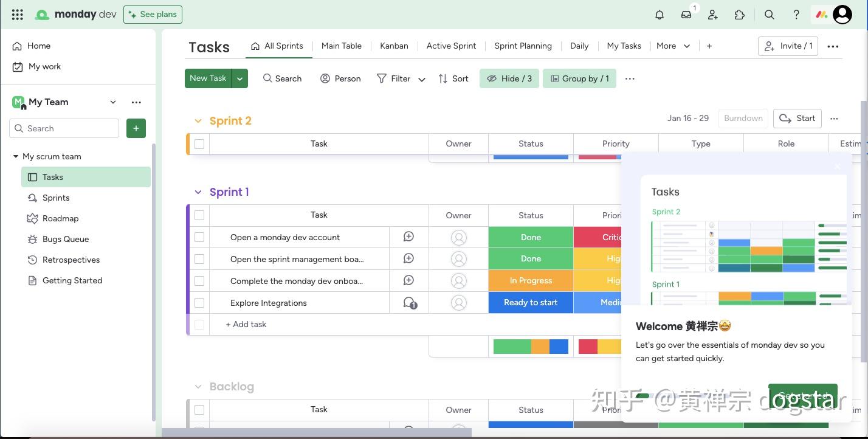
Task: Open My Team workspace options menu
Action: tap(136, 102)
